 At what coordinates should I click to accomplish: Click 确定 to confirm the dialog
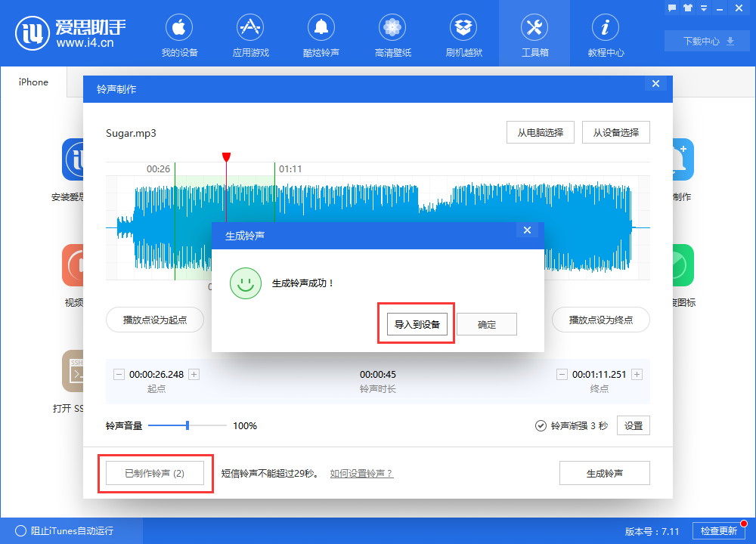[487, 324]
